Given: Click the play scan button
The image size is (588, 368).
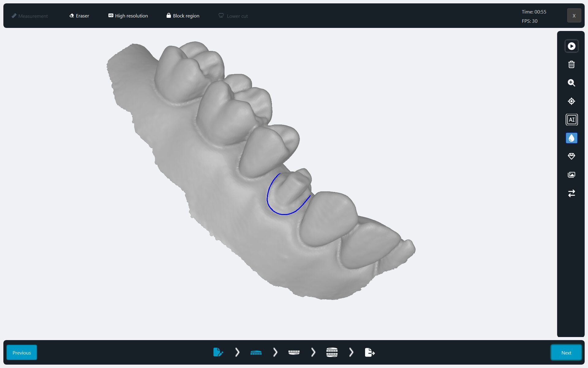Looking at the screenshot, I should (x=571, y=46).
